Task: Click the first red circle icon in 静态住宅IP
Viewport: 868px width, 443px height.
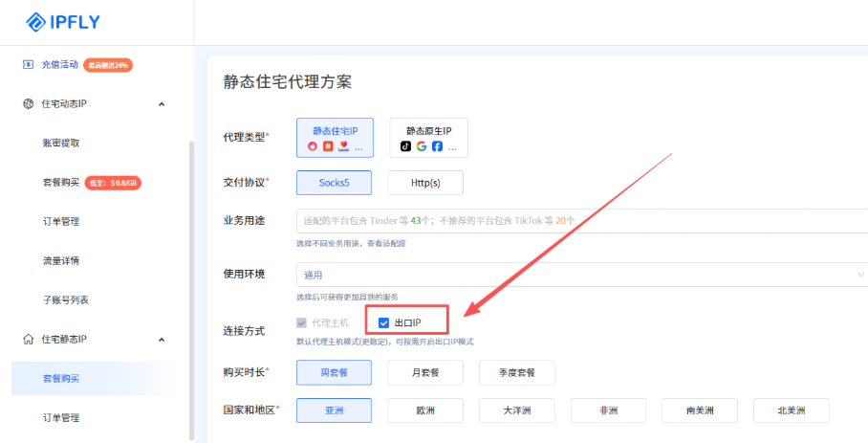Action: pyautogui.click(x=313, y=146)
